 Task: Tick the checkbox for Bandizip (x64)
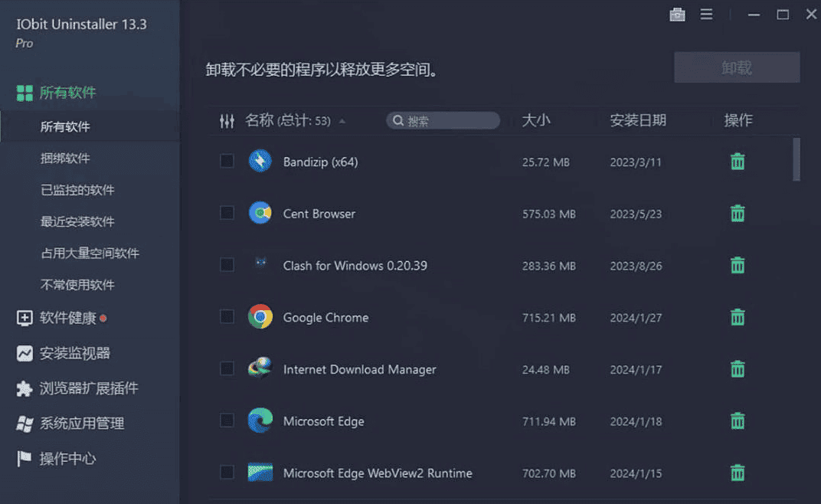tap(227, 160)
